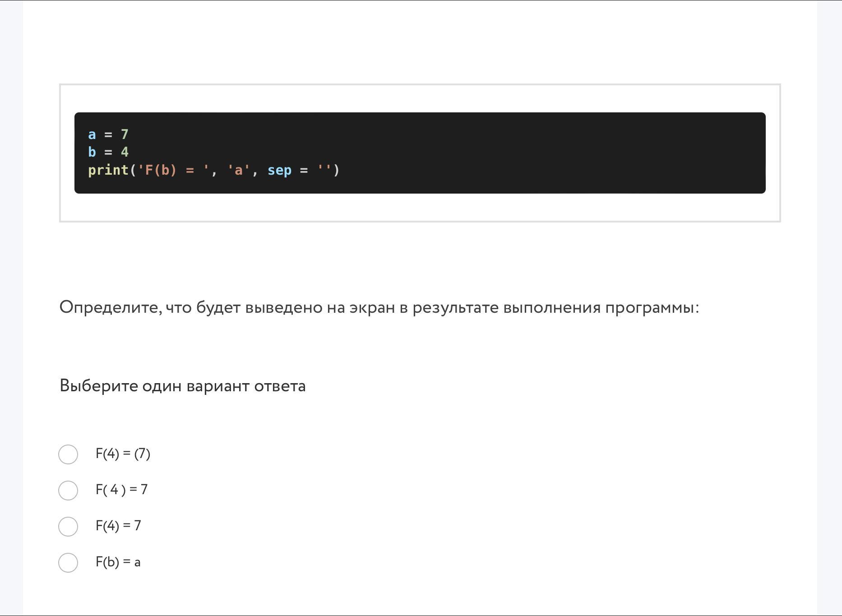This screenshot has width=842, height=616.
Task: Select the answer option F( 4 ) = 7
Action: click(x=121, y=490)
